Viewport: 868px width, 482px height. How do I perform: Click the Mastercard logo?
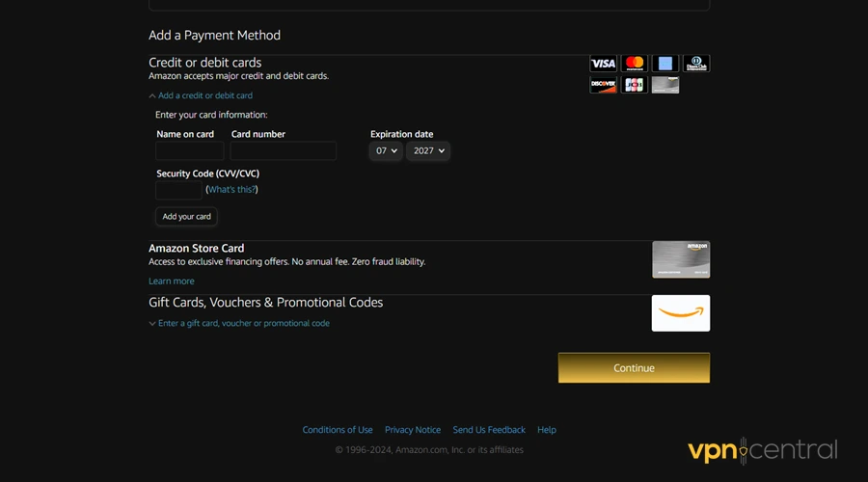pyautogui.click(x=634, y=64)
